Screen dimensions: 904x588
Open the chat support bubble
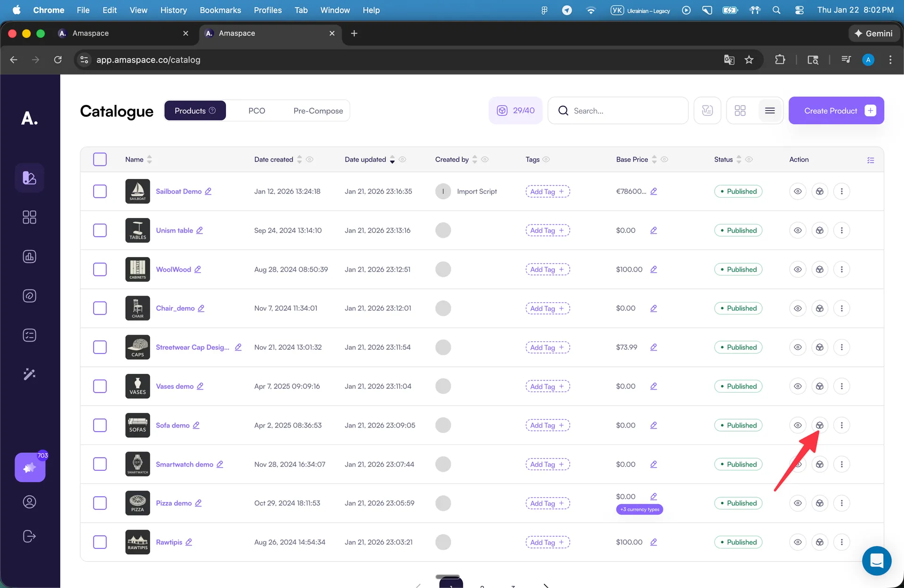point(876,560)
